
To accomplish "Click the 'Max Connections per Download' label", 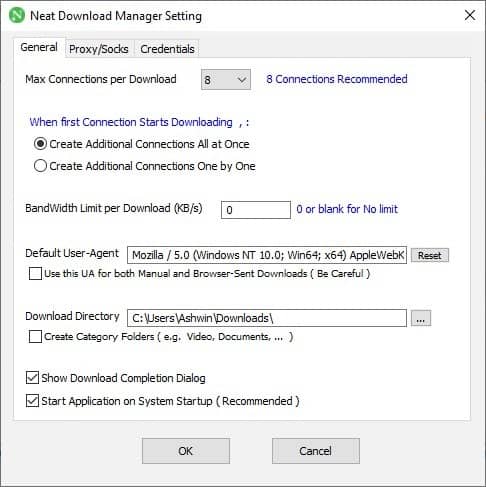I will (101, 79).
